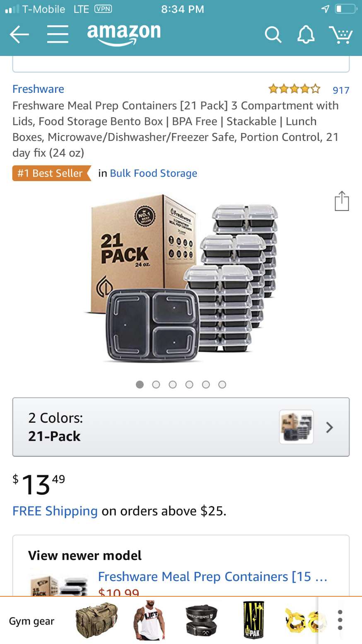The image size is (362, 644).
Task: Tap the search magnifier icon
Action: tap(273, 35)
